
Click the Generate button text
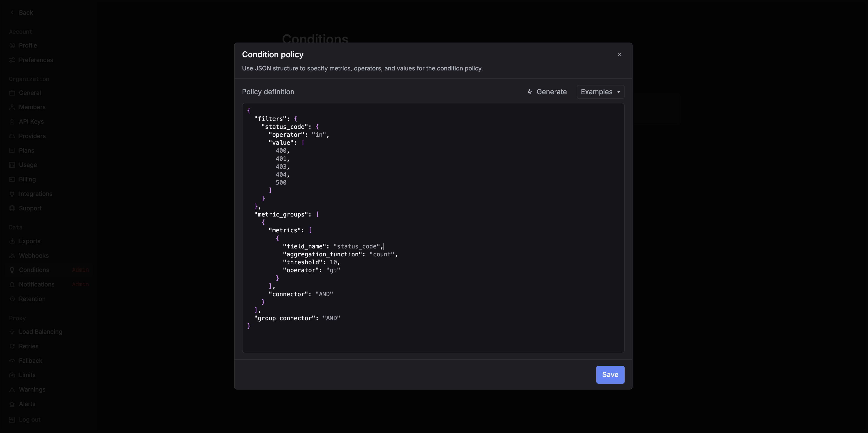click(551, 92)
